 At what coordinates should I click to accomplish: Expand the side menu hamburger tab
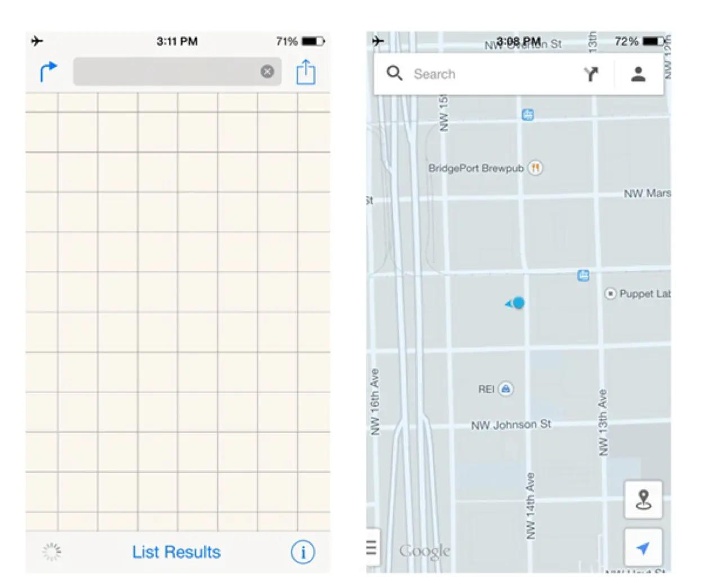point(372,547)
